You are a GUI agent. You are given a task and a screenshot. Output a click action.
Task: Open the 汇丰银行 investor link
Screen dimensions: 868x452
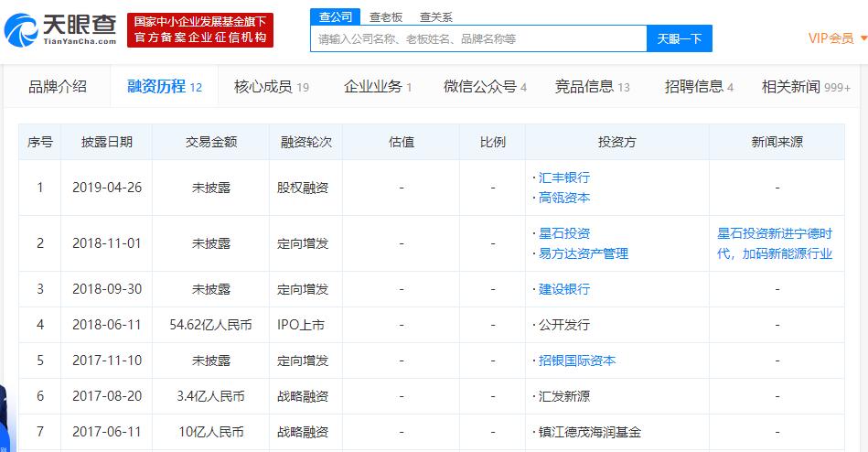(x=564, y=178)
